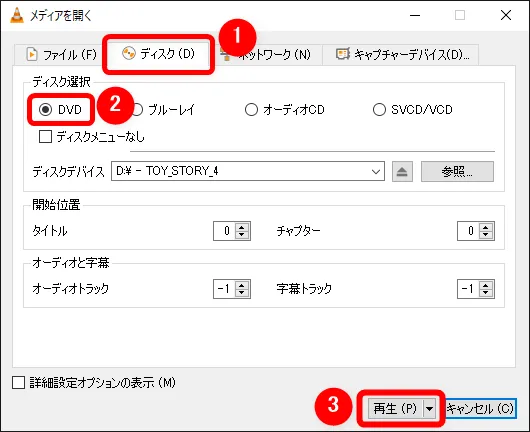Increase the チャプター value with up arrow
Viewport: 530px width, 432px height.
tap(486, 227)
